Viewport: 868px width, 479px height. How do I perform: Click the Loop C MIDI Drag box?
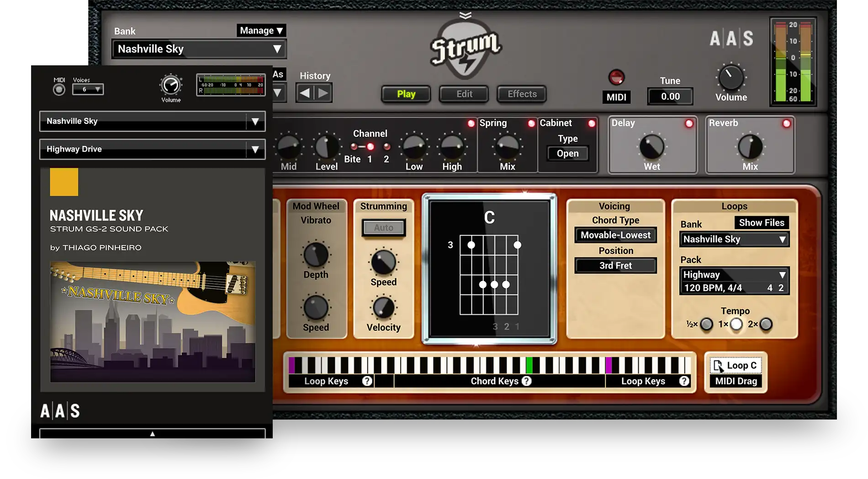(x=736, y=373)
